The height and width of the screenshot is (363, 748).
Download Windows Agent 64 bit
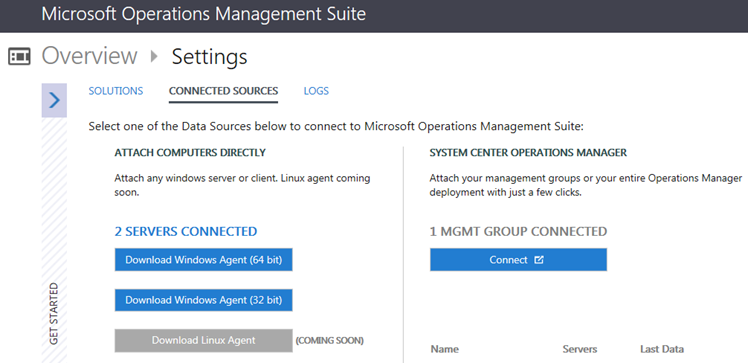(x=203, y=260)
